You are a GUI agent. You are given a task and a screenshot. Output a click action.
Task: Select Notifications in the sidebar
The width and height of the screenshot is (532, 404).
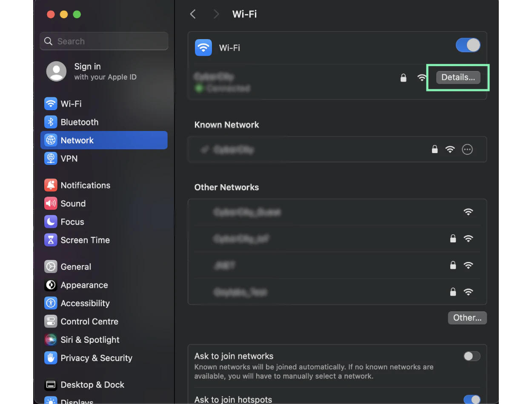pos(104,185)
